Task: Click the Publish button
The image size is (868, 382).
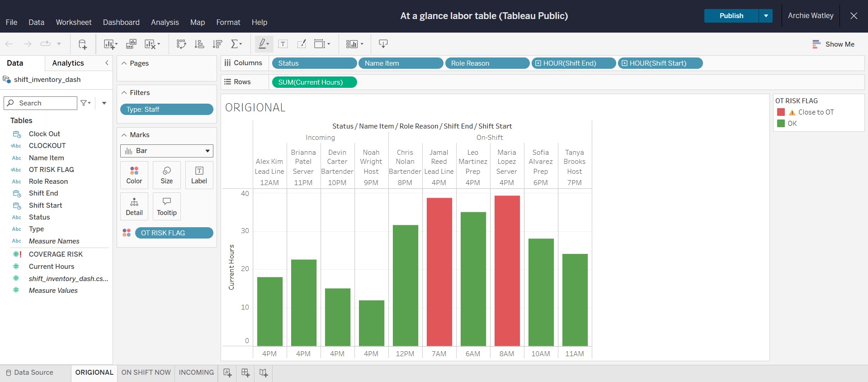Action: pyautogui.click(x=731, y=16)
